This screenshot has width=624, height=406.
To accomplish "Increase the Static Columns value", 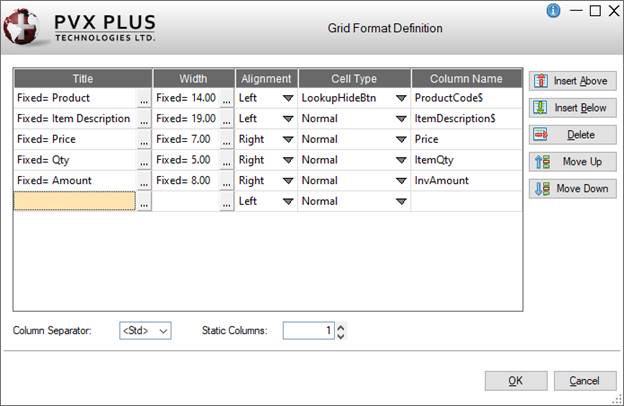I will pos(340,325).
